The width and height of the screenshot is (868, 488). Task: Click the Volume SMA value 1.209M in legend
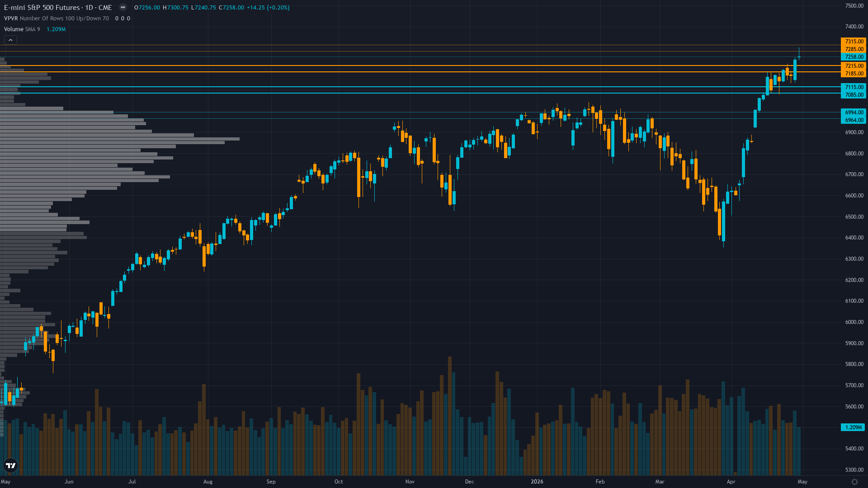pyautogui.click(x=56, y=29)
